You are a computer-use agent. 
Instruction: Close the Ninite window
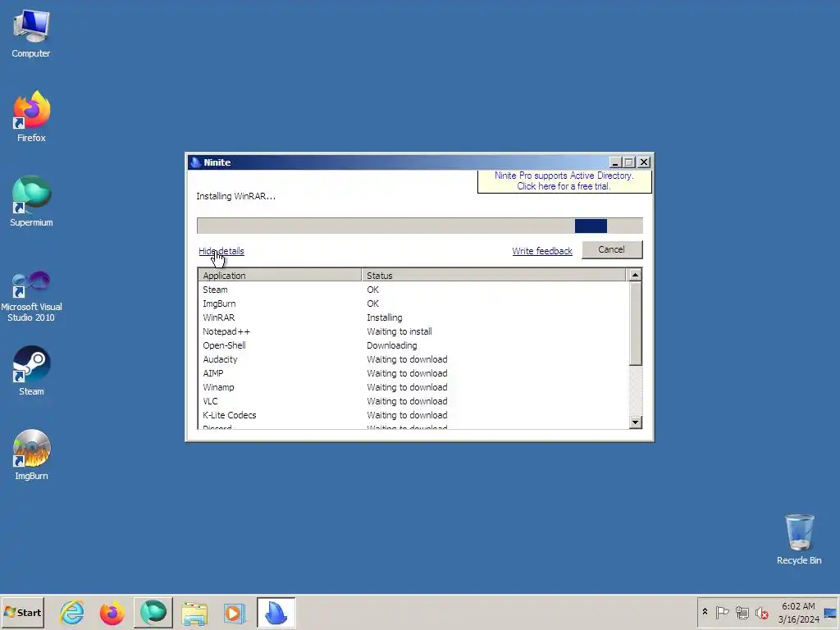(644, 162)
